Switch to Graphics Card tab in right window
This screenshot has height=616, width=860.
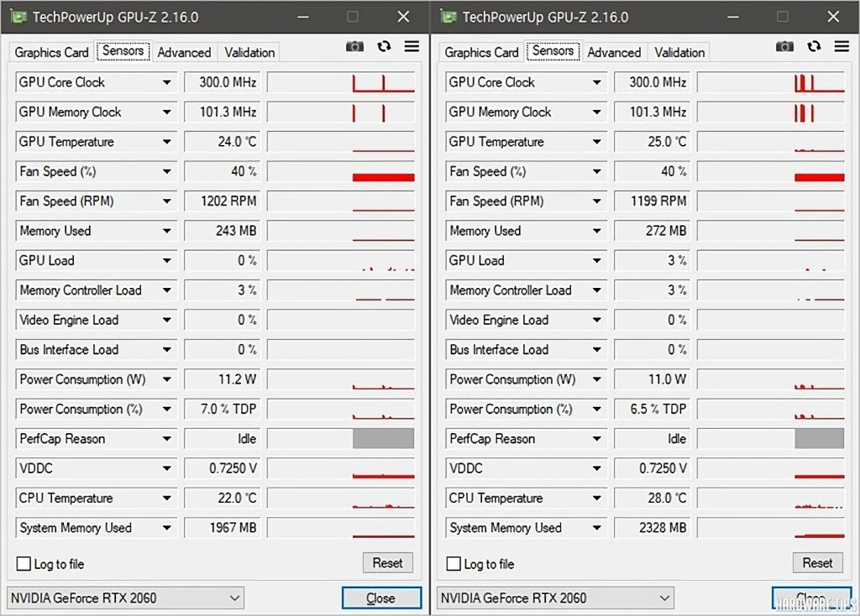click(481, 53)
